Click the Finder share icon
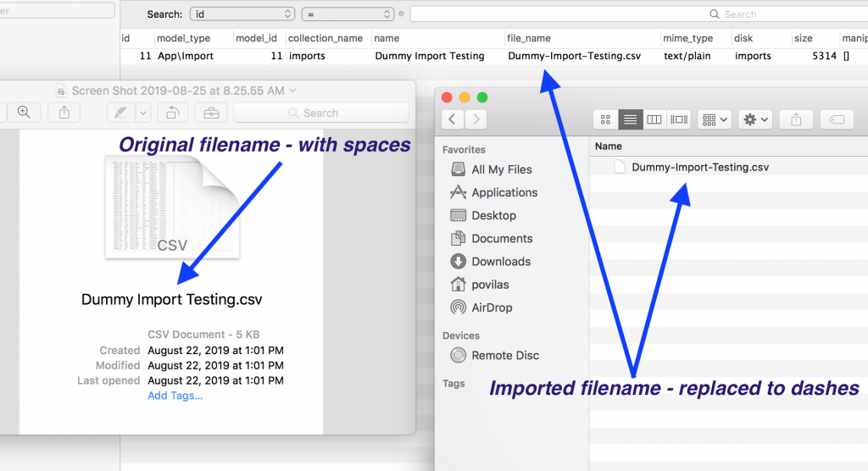Image resolution: width=868 pixels, height=471 pixels. (x=796, y=119)
